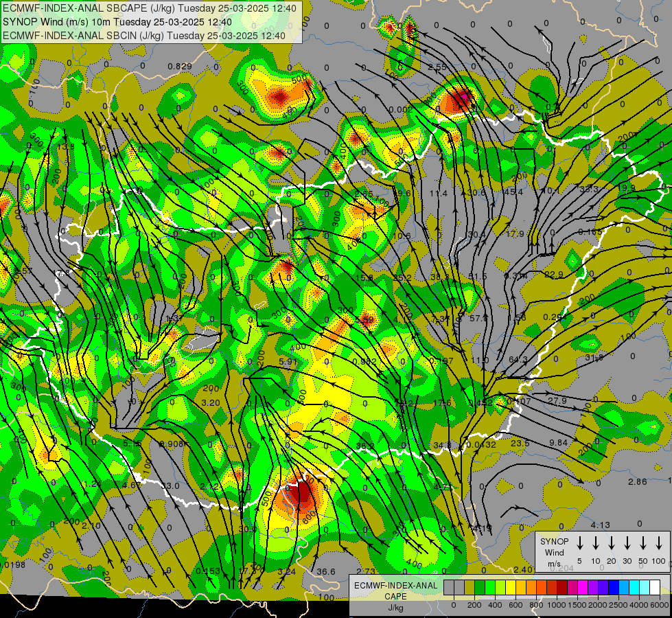
Task: Click the 20 m/s wind arrow in SYNOP legend
Action: 611,542
